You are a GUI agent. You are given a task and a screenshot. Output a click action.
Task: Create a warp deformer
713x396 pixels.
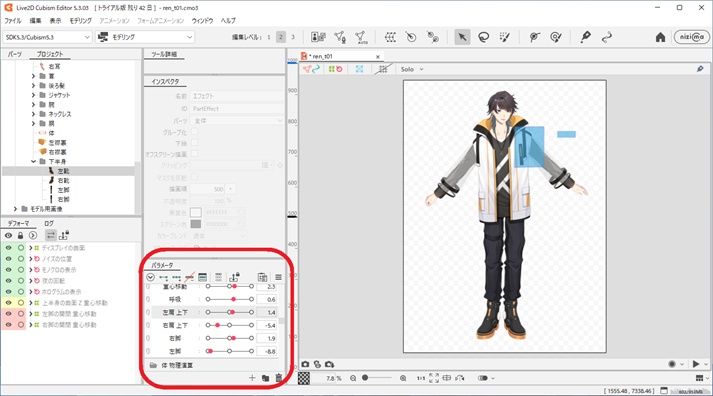tap(390, 37)
